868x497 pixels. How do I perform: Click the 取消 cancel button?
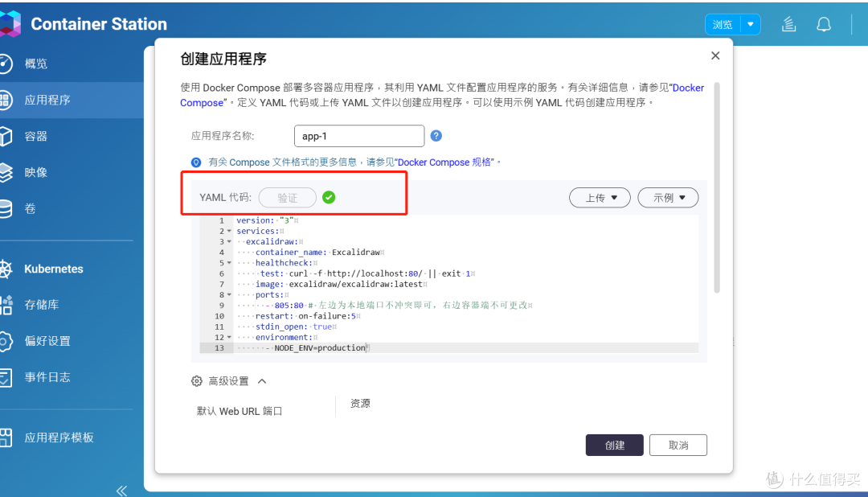[678, 445]
